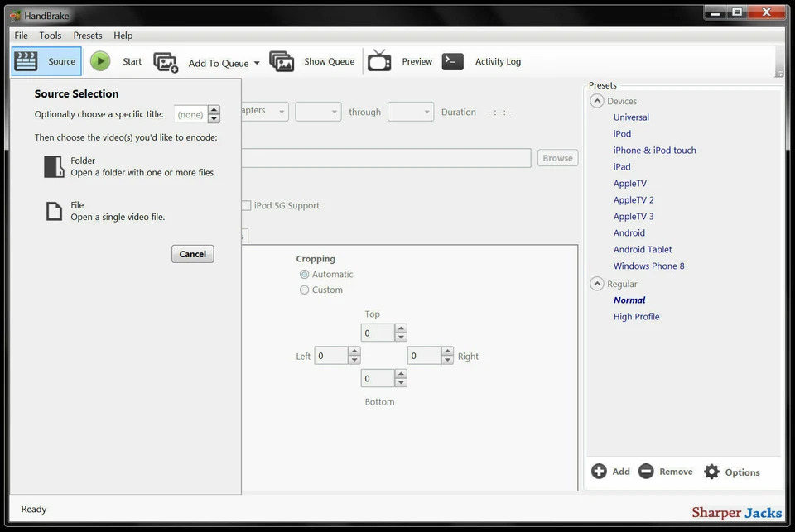Enable iPod 5G Support

(x=246, y=205)
